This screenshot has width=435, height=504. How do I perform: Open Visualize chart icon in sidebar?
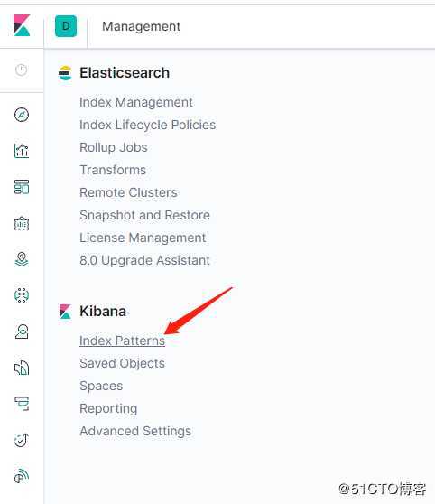coord(22,151)
